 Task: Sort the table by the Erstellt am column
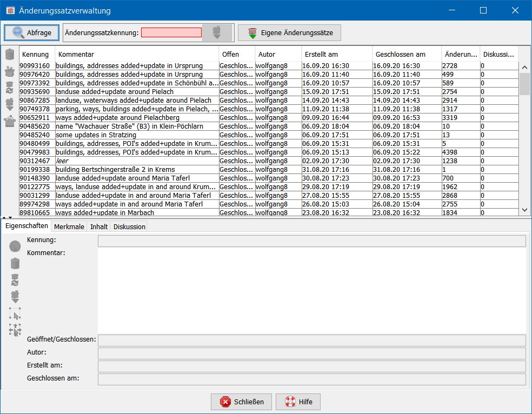pos(336,55)
